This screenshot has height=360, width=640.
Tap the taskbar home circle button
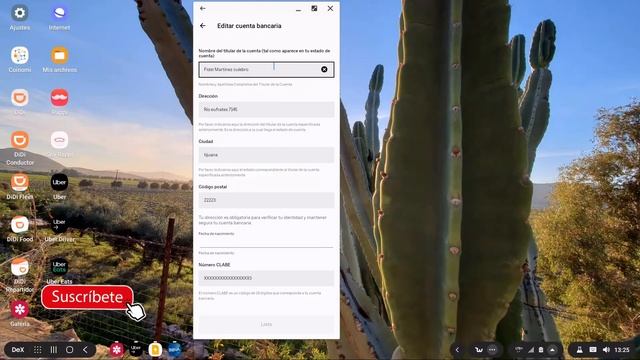tap(69, 350)
